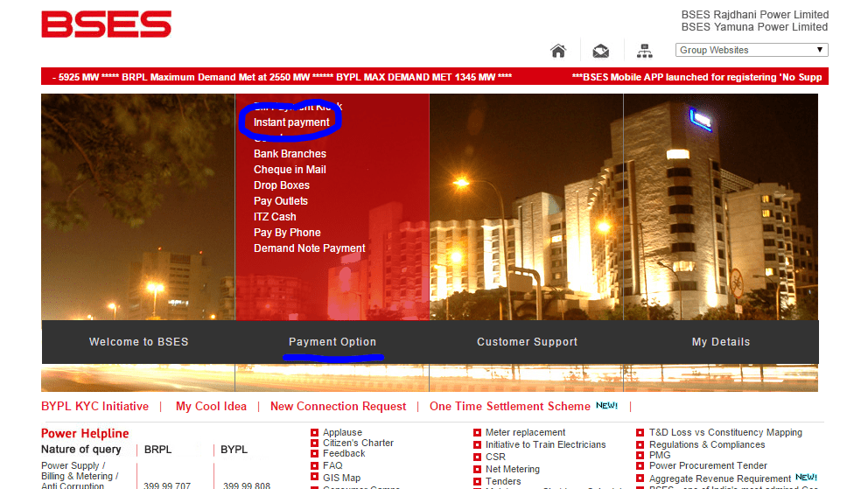Screen dimensions: 868x489
Task: Click the red bullet beside FAQ
Action: [x=314, y=465]
